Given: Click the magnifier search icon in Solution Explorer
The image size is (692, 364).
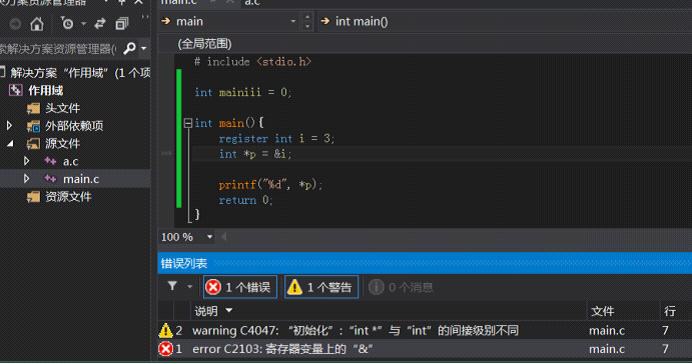Looking at the screenshot, I should pyautogui.click(x=129, y=48).
